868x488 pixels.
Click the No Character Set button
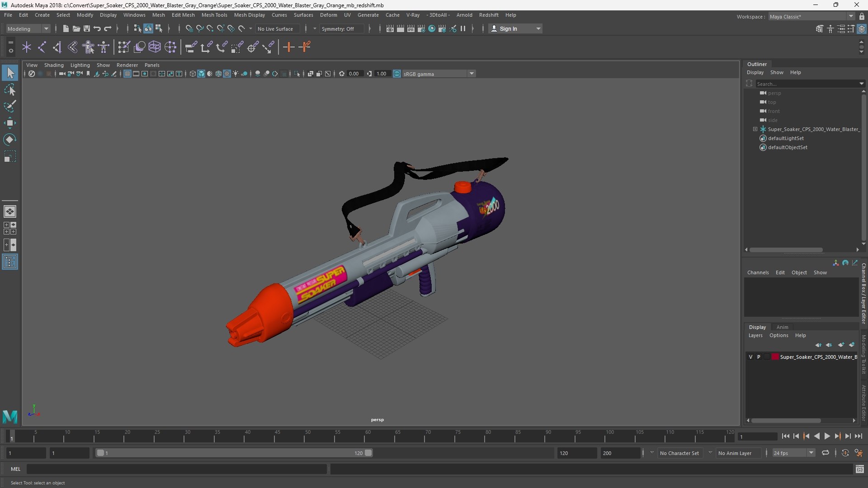coord(679,453)
